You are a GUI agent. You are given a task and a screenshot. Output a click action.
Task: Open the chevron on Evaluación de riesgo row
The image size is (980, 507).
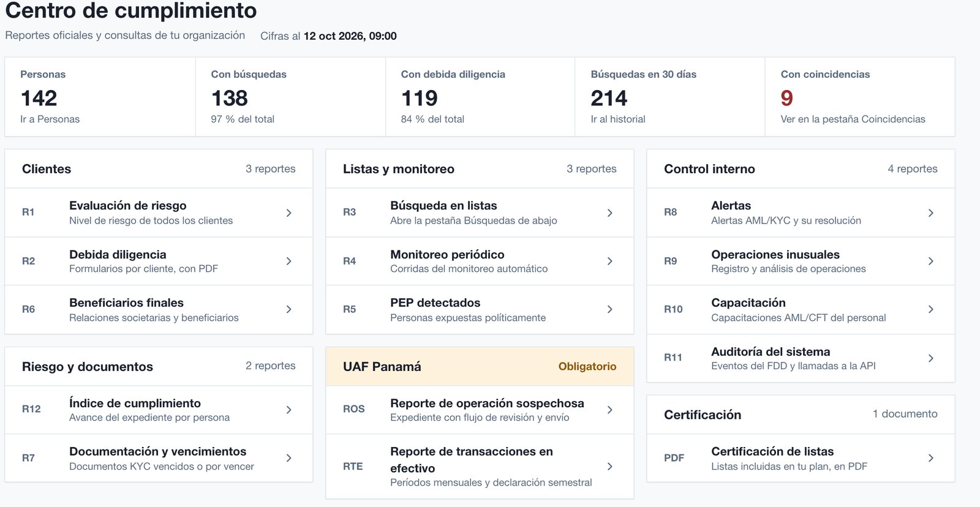point(289,212)
